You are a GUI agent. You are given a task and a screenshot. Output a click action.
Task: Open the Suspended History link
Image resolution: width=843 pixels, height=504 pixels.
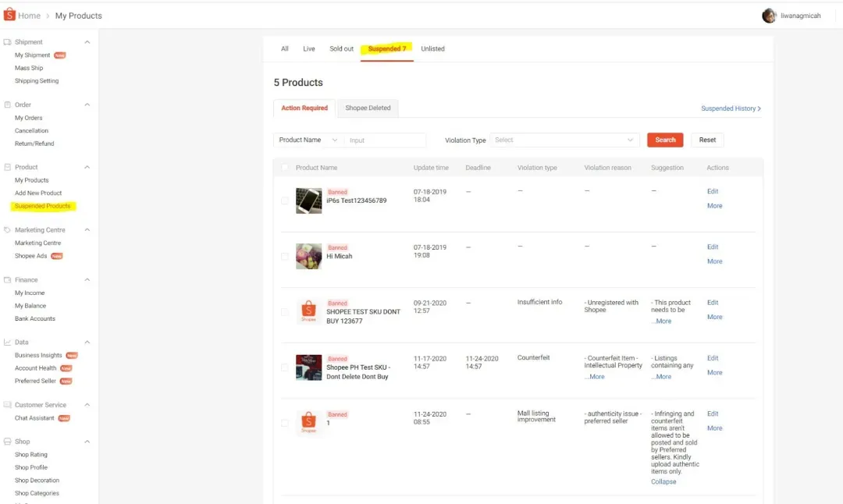[x=731, y=108]
